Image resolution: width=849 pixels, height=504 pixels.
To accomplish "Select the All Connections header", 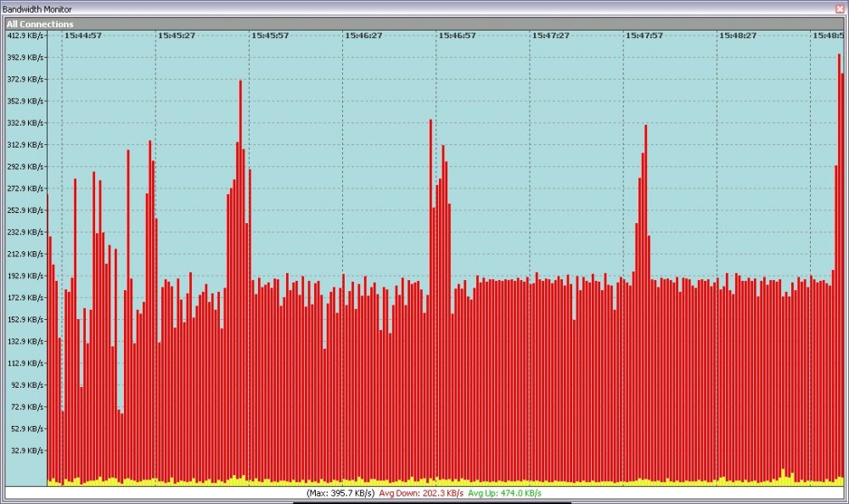I will pyautogui.click(x=40, y=24).
